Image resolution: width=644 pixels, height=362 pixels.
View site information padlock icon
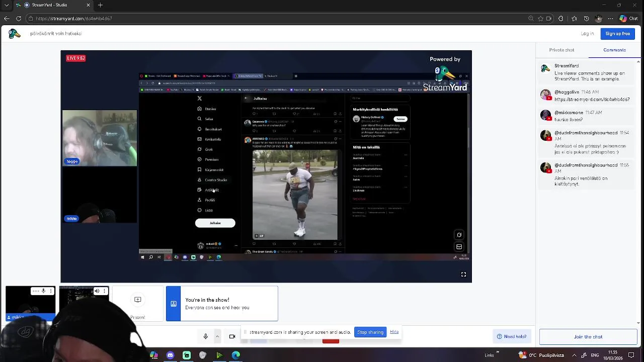point(31,19)
